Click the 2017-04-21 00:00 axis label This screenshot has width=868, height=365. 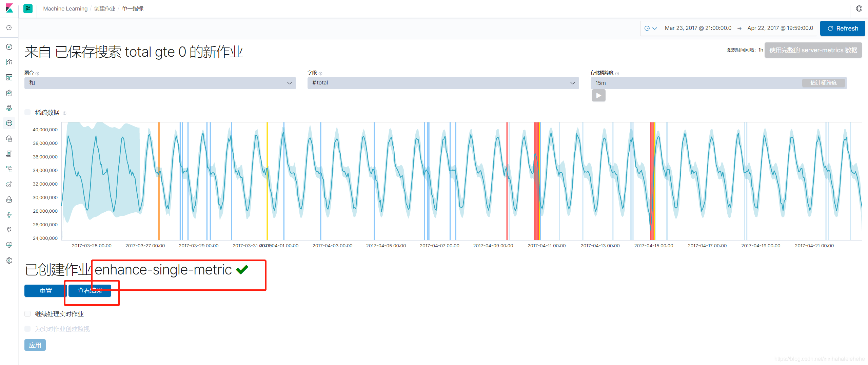click(x=814, y=246)
